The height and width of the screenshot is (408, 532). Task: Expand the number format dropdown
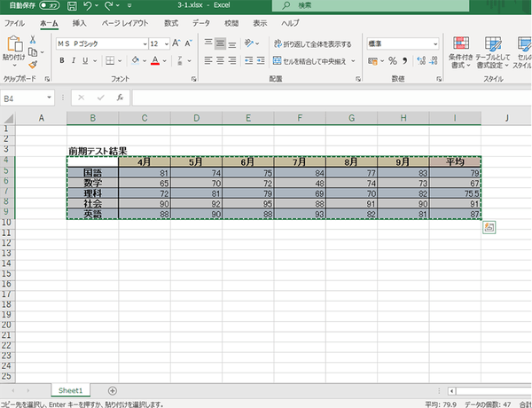pos(434,43)
